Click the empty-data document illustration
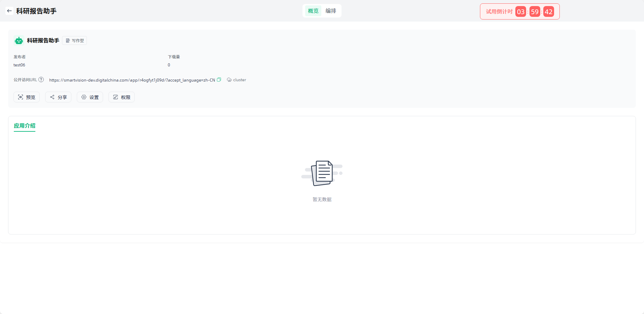Viewport: 644px width, 314px height. (322, 173)
